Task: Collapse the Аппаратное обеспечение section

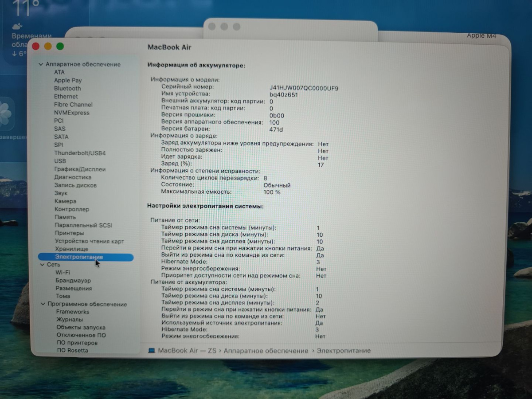Action: point(41,64)
